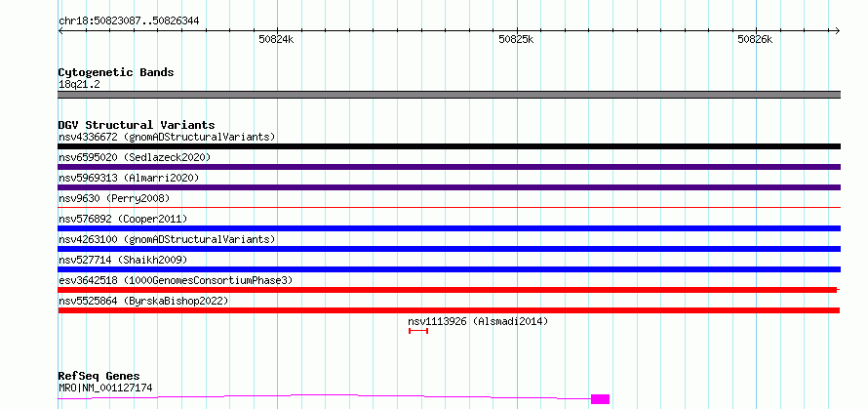This screenshot has width=868, height=409.
Task: Click the blue nsv4263100 variant bar
Action: click(449, 249)
